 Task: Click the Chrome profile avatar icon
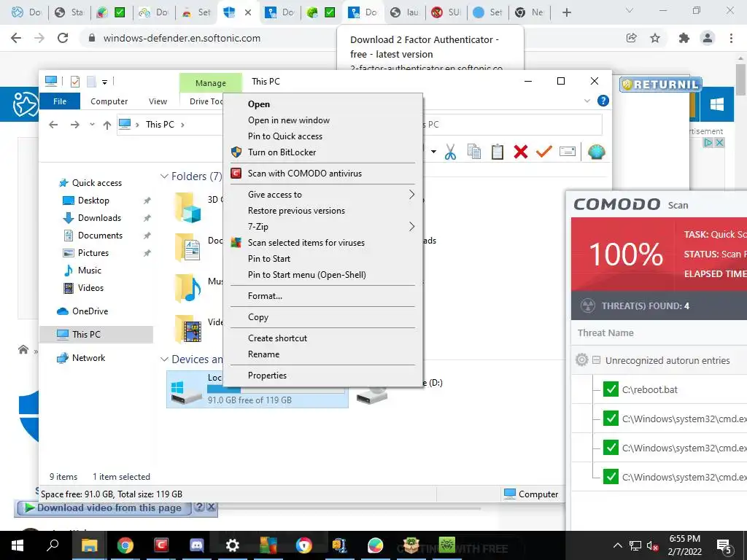point(708,38)
